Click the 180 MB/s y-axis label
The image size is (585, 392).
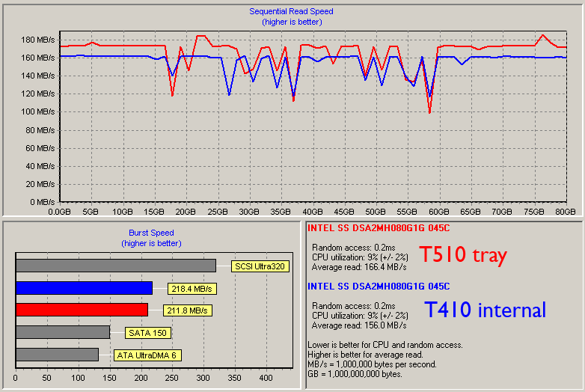click(38, 40)
